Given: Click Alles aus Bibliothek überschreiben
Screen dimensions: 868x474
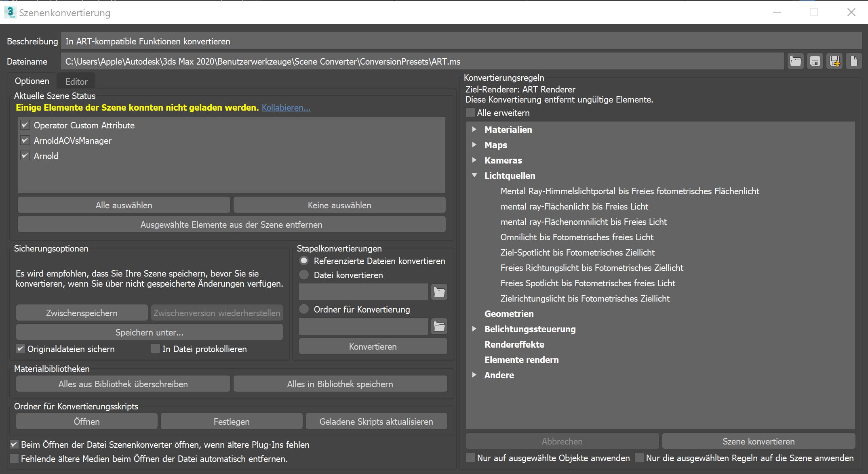Looking at the screenshot, I should pos(123,384).
